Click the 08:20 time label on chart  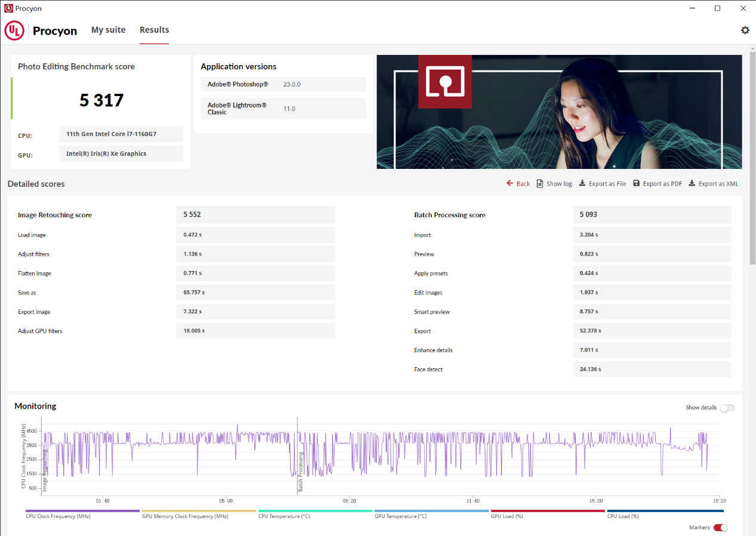pyautogui.click(x=349, y=501)
